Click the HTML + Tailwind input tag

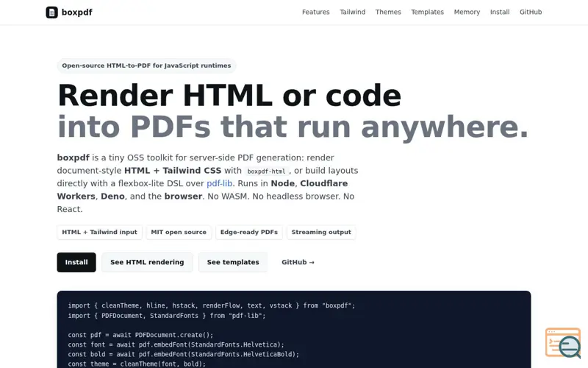[99, 232]
